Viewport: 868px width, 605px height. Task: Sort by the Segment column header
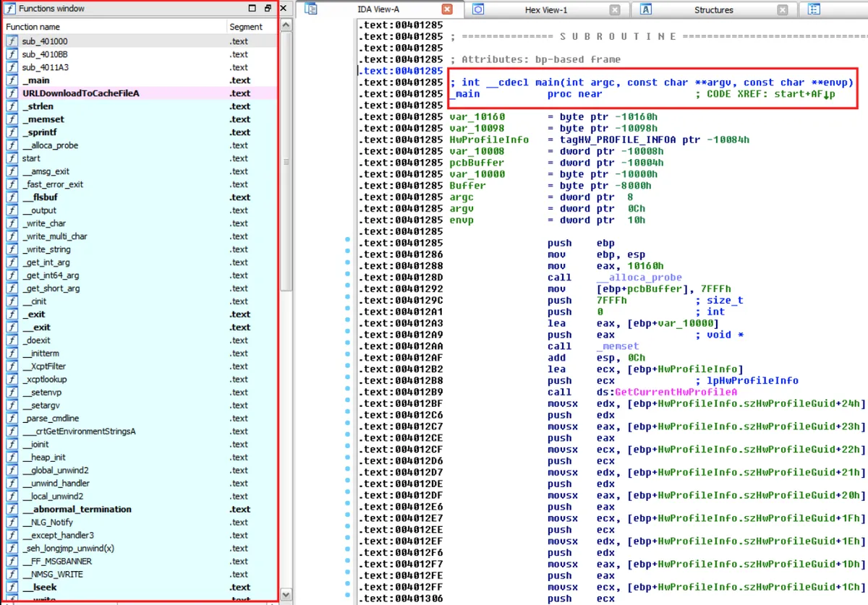(246, 27)
